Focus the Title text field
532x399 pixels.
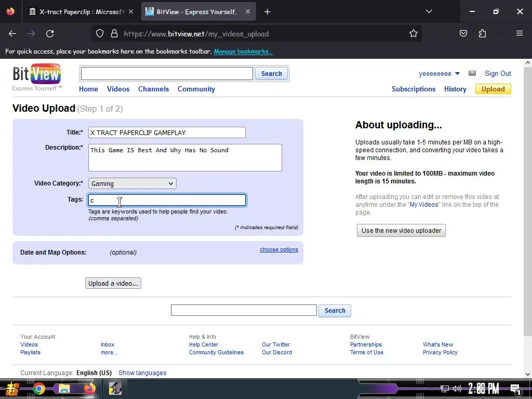[167, 132]
